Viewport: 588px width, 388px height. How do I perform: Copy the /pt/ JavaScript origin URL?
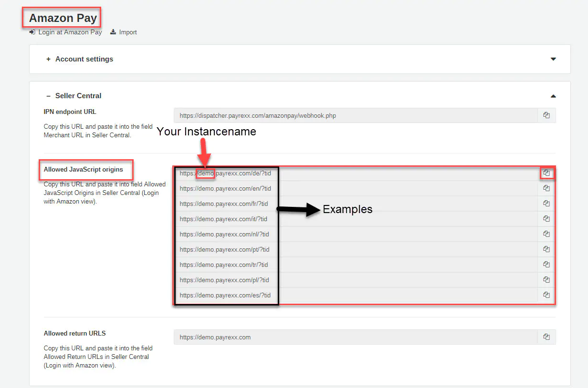pyautogui.click(x=546, y=249)
